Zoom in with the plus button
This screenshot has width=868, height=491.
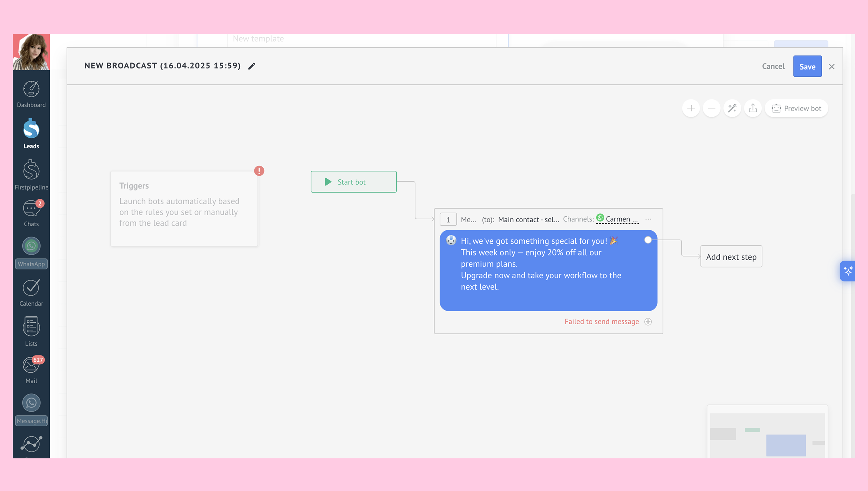point(691,108)
